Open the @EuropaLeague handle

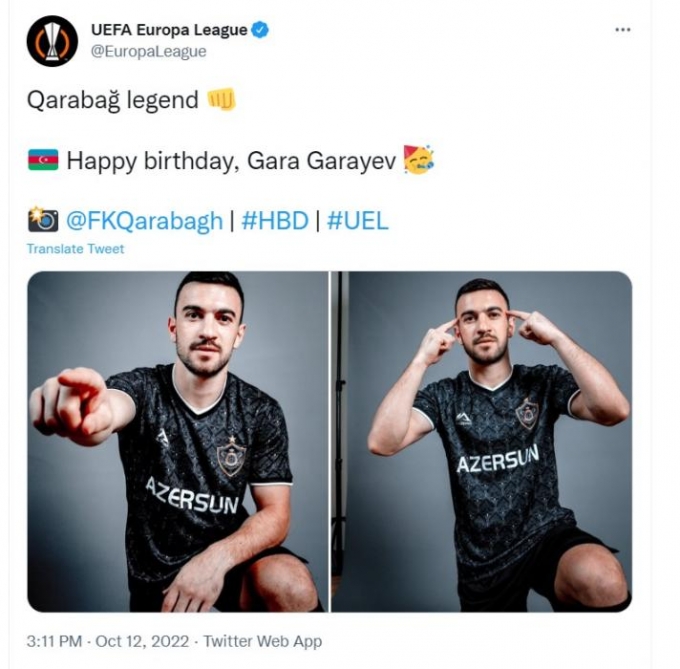[x=148, y=51]
